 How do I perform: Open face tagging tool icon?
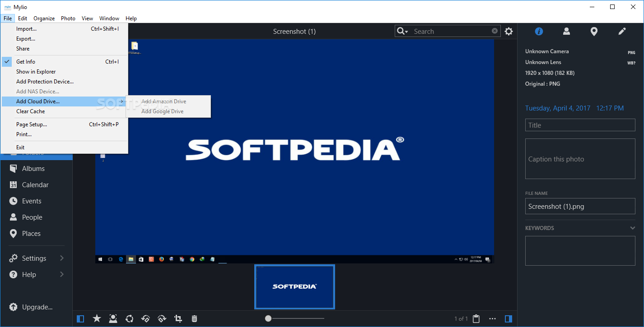tap(113, 319)
